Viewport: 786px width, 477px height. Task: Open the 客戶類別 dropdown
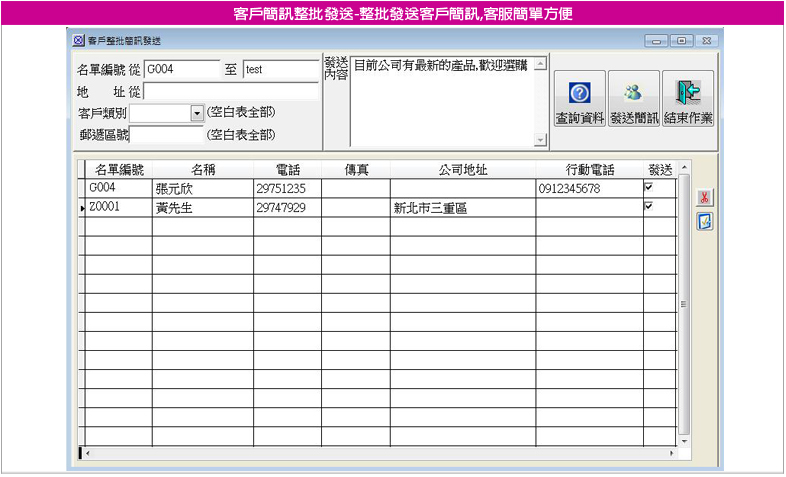click(x=196, y=114)
